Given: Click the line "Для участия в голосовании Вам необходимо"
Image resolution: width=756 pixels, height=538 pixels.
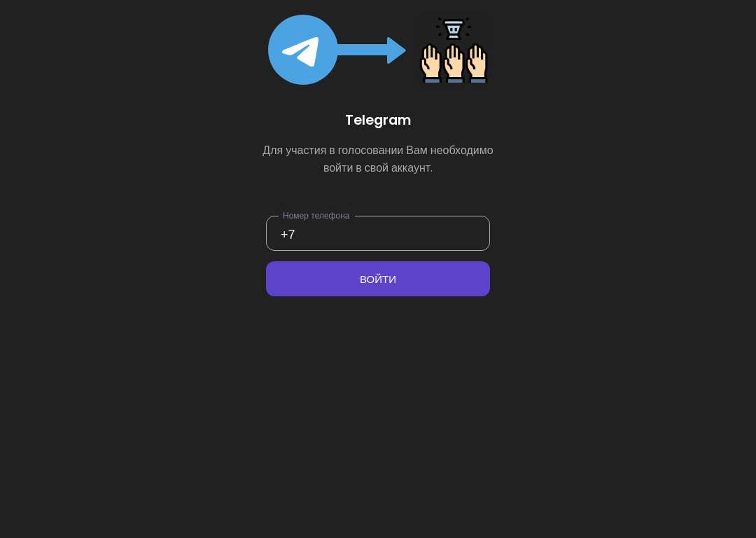Looking at the screenshot, I should tap(377, 150).
